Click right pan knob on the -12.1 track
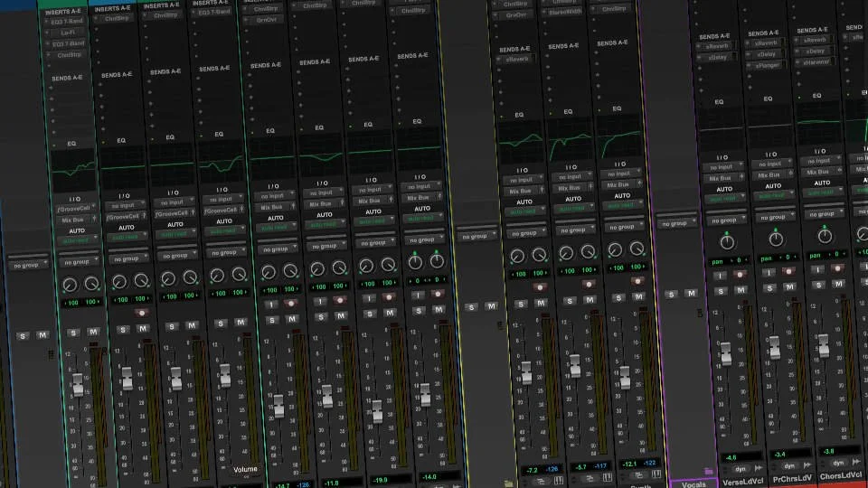 tap(637, 249)
